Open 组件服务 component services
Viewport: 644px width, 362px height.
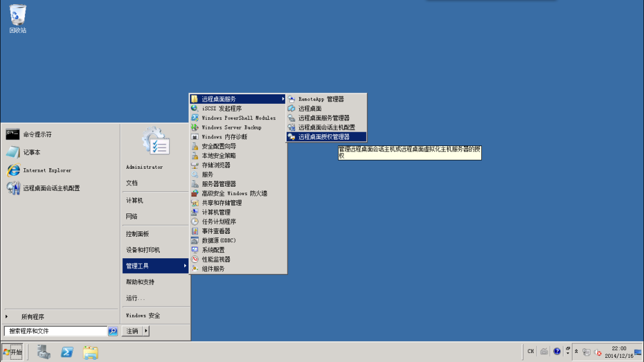tap(238, 269)
